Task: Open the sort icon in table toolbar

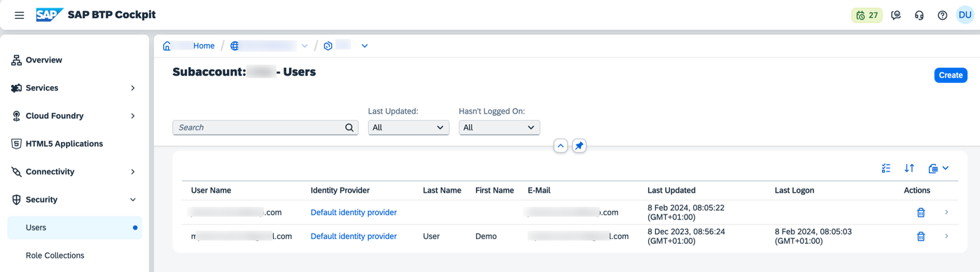Action: tap(909, 168)
